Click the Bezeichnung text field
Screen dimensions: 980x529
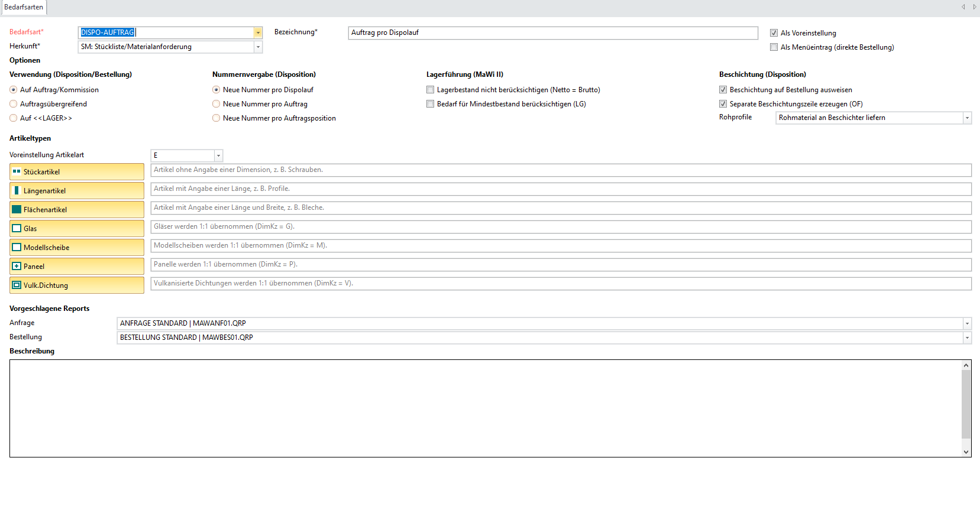pos(552,33)
